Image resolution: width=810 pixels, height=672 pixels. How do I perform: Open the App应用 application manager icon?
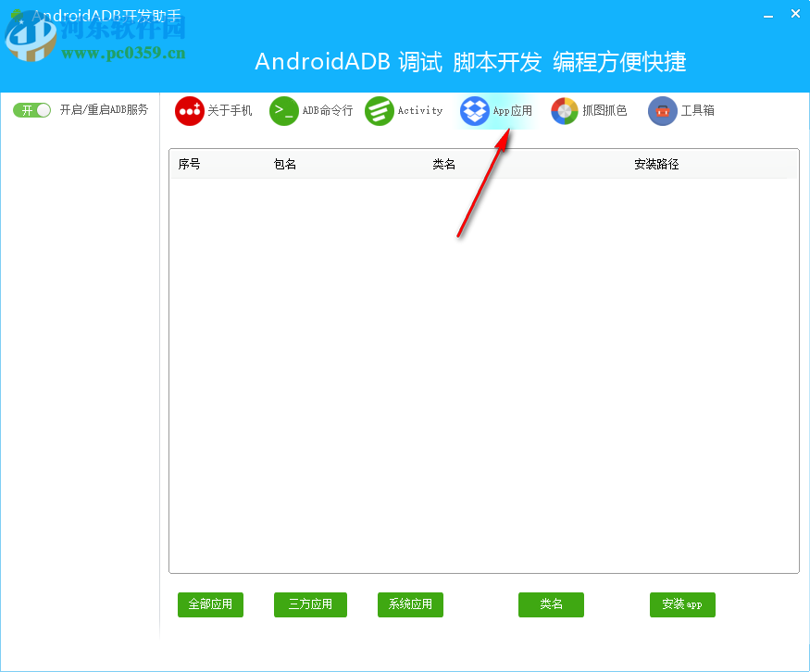pyautogui.click(x=474, y=110)
